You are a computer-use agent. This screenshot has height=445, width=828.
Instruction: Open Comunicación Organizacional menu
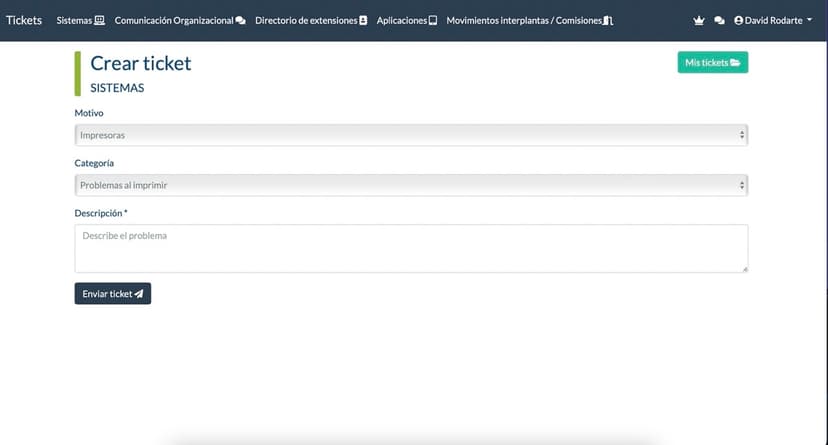180,20
